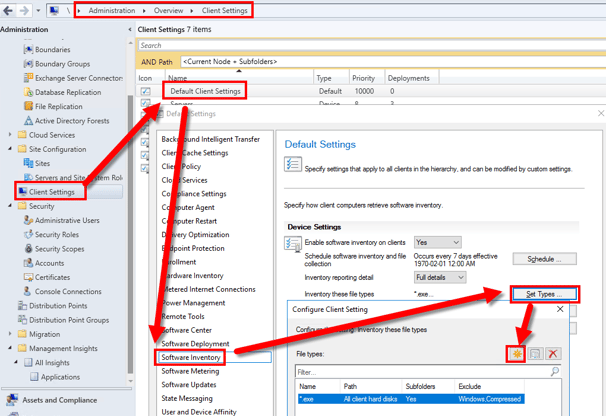
Task: Open the navigation history dropdown arrow
Action: pyautogui.click(x=38, y=11)
